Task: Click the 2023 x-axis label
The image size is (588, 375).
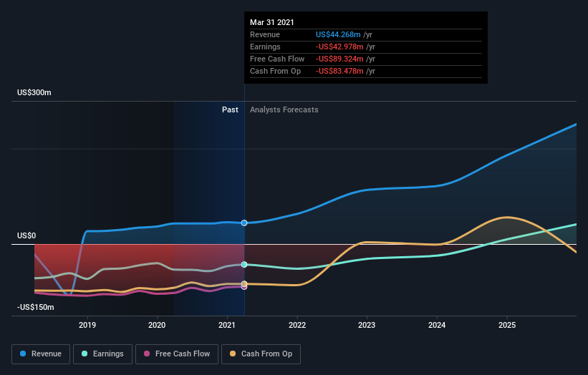Action: coord(367,325)
